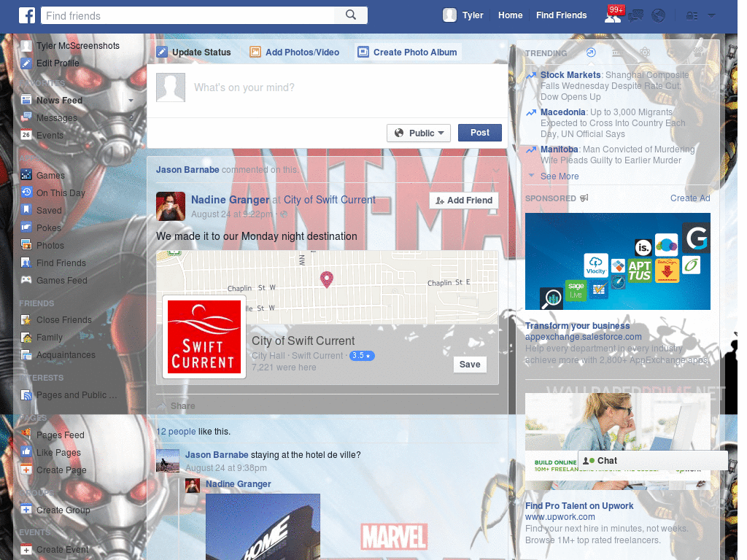747x560 pixels.
Task: Click Nadine Granger's profile photo on post
Action: tap(171, 206)
